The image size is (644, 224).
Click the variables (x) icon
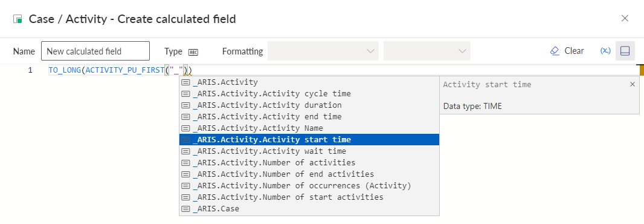[x=605, y=51]
